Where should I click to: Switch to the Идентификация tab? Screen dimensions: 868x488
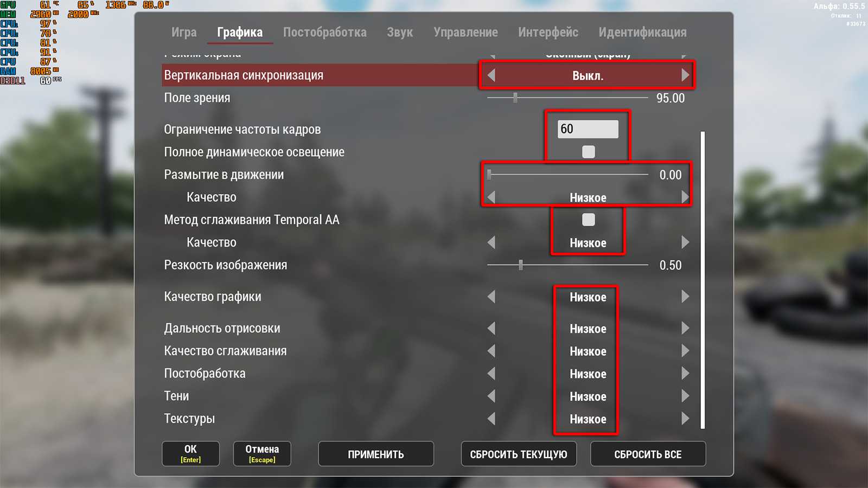tap(642, 32)
